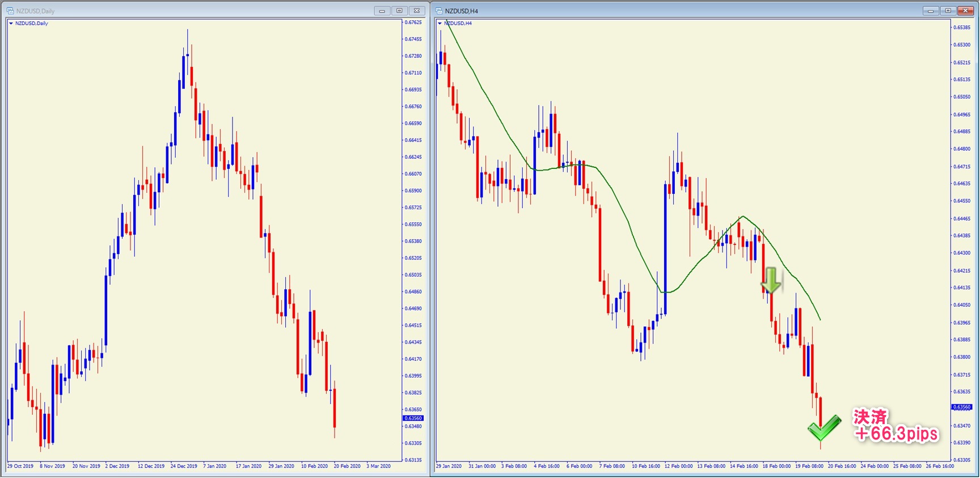Click the 0.64465 price label on the H4 chart
The image size is (980, 478).
point(962,218)
